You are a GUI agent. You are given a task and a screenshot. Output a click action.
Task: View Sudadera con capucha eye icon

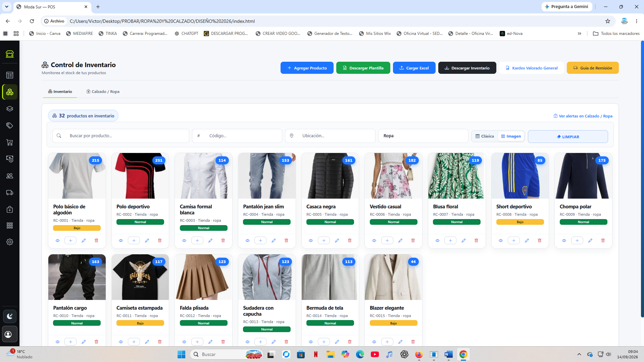click(247, 342)
